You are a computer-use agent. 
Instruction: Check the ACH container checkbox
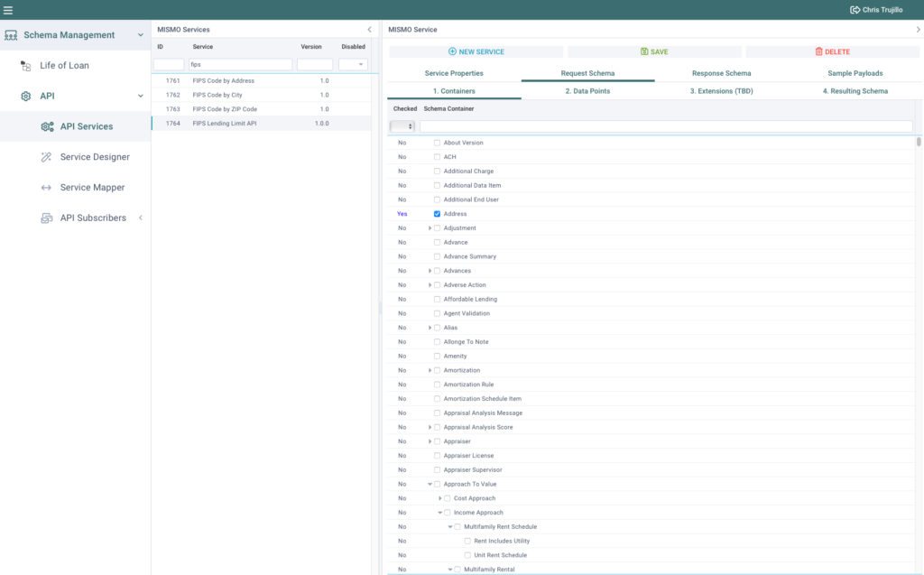click(x=438, y=157)
